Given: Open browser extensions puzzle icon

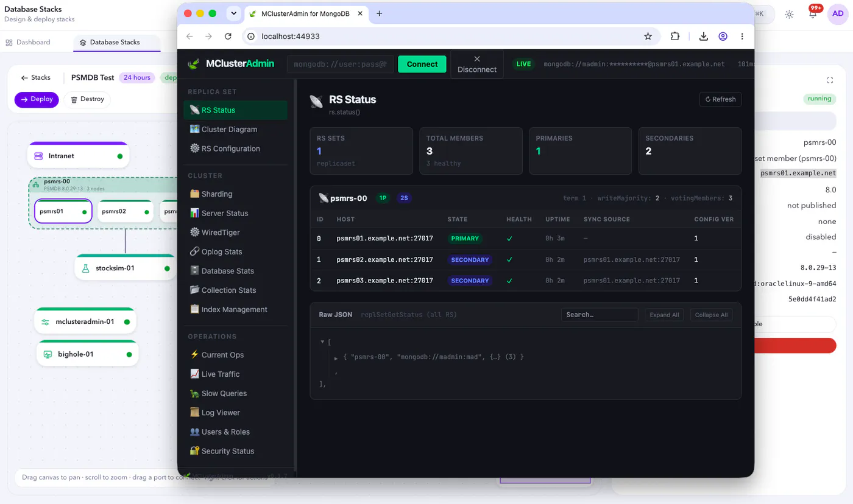Looking at the screenshot, I should (675, 37).
